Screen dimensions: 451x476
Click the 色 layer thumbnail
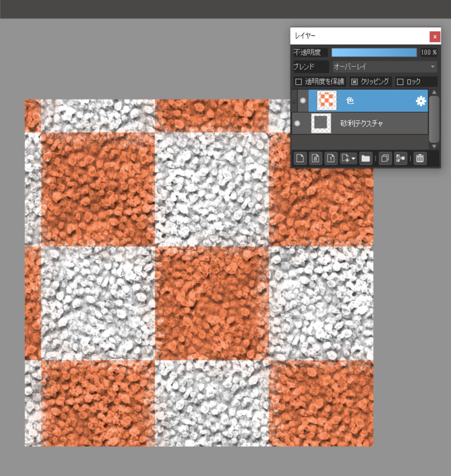click(x=326, y=100)
